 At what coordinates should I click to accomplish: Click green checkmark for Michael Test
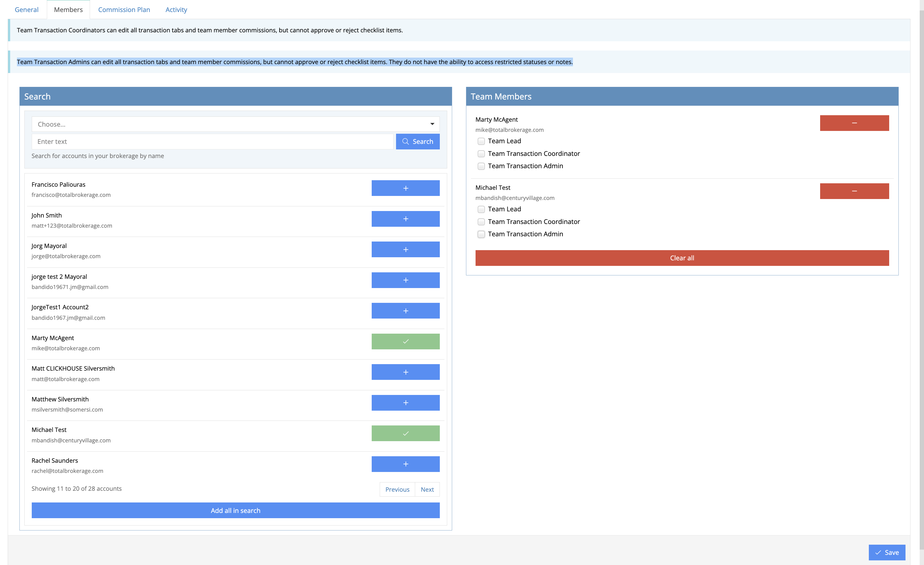point(405,433)
